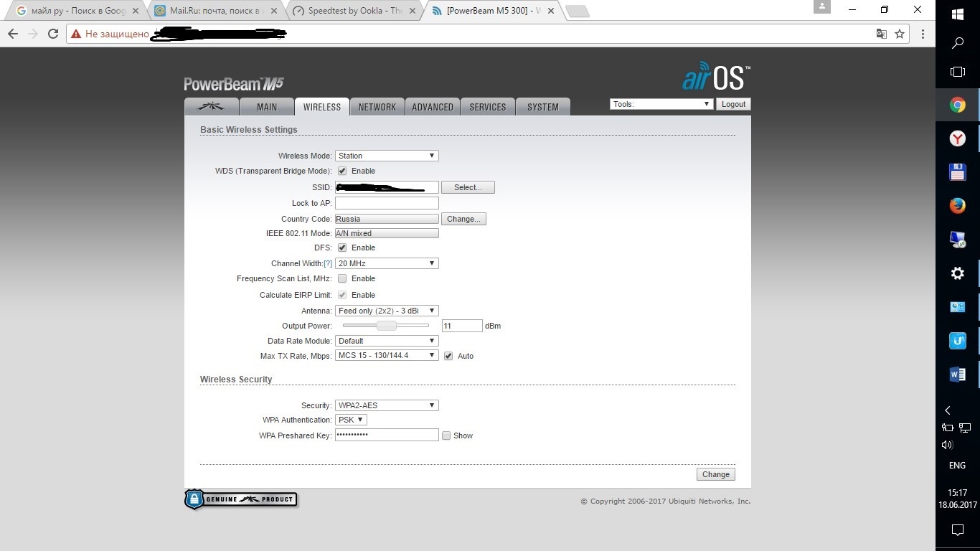Switch to the NETWORK tab

(x=377, y=107)
